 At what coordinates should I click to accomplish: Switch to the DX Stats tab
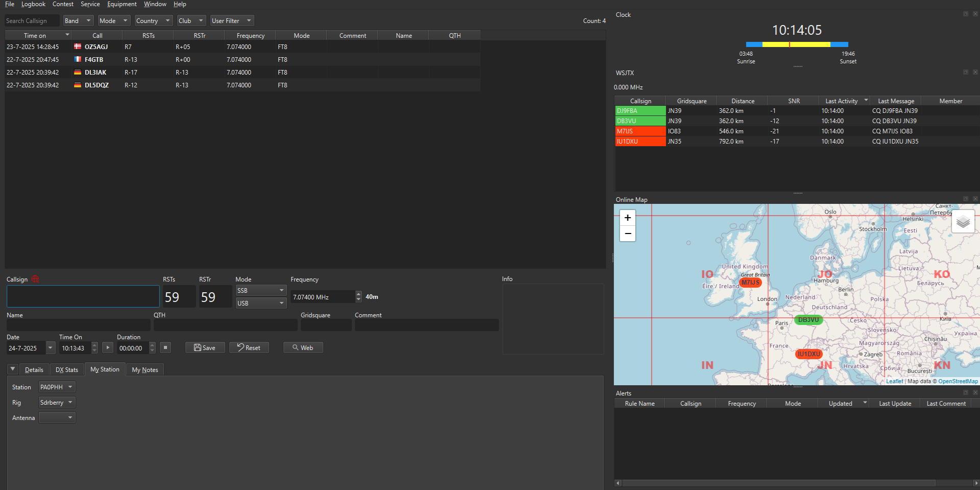point(67,370)
